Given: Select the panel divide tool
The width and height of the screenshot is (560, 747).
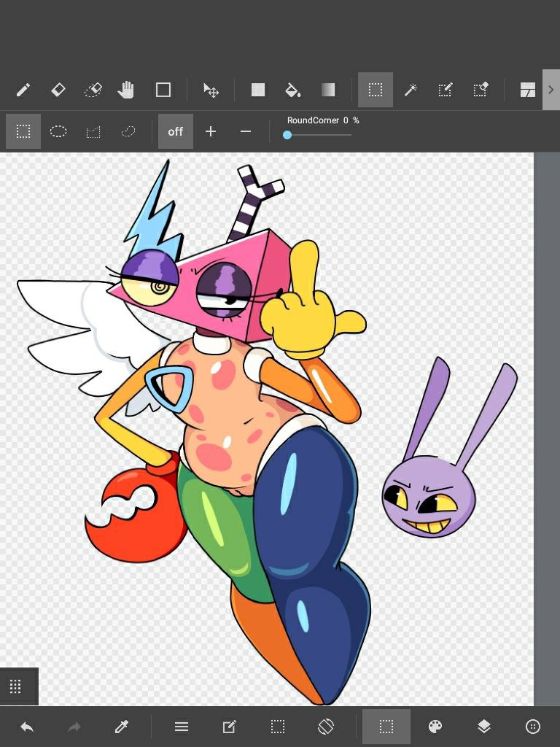Looking at the screenshot, I should tap(528, 90).
